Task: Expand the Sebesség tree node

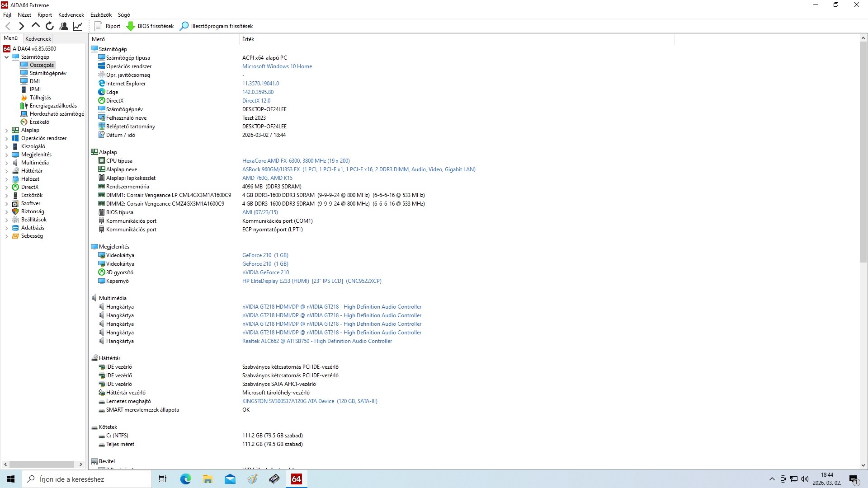Action: [x=7, y=236]
